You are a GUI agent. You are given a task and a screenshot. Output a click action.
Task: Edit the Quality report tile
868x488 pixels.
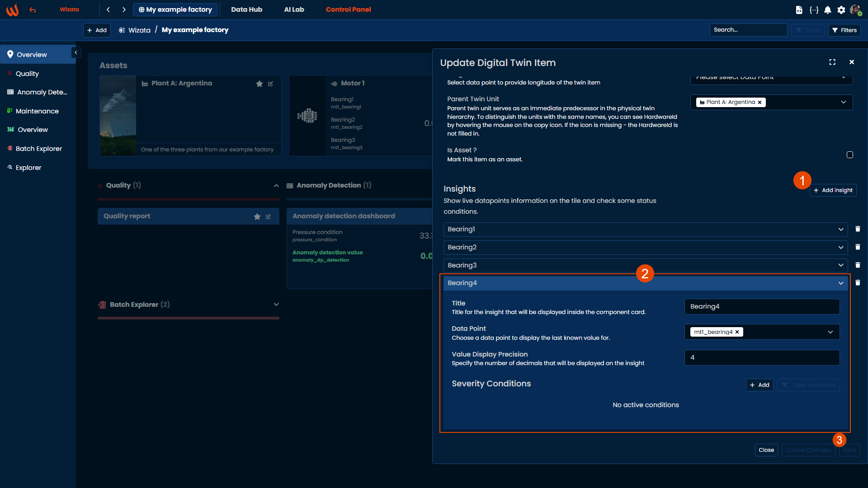pos(268,216)
